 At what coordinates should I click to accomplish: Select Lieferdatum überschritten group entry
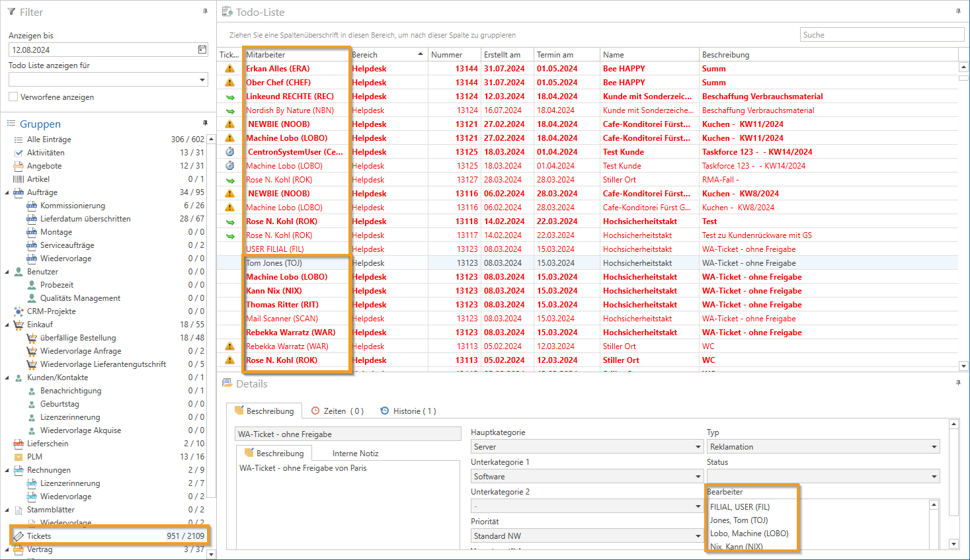[85, 219]
